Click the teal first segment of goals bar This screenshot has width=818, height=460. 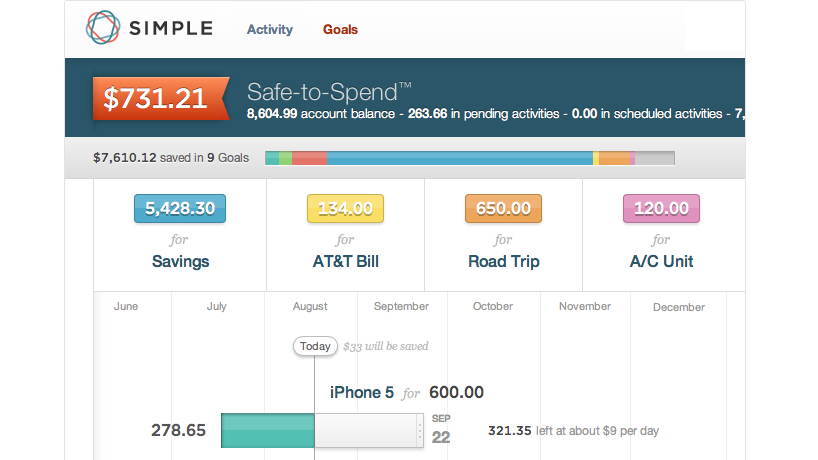pos(272,158)
